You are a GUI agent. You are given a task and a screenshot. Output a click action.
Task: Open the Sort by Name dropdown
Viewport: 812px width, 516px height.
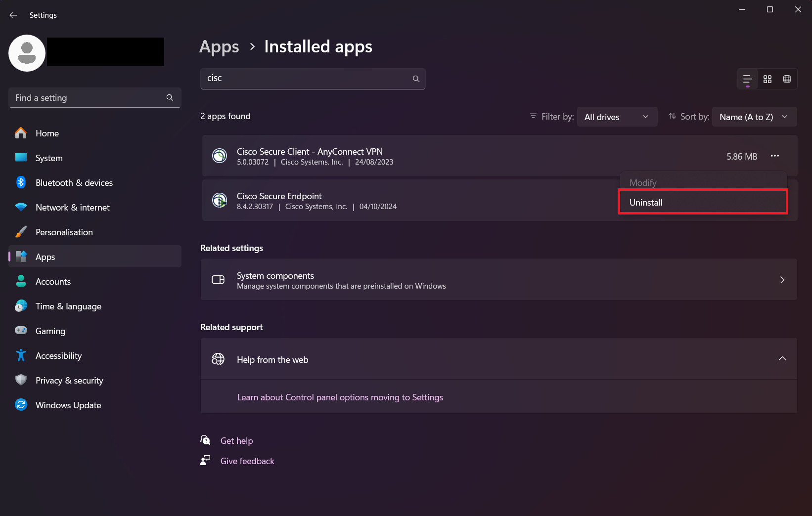point(754,117)
